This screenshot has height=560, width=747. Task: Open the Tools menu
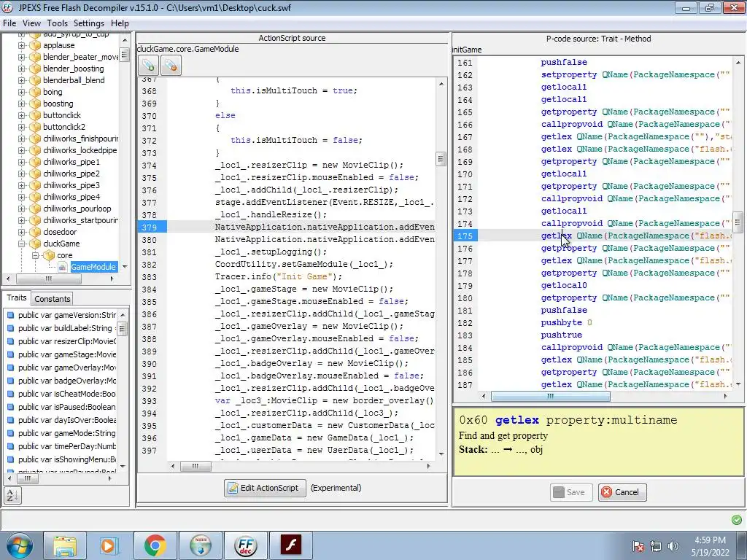tap(57, 23)
